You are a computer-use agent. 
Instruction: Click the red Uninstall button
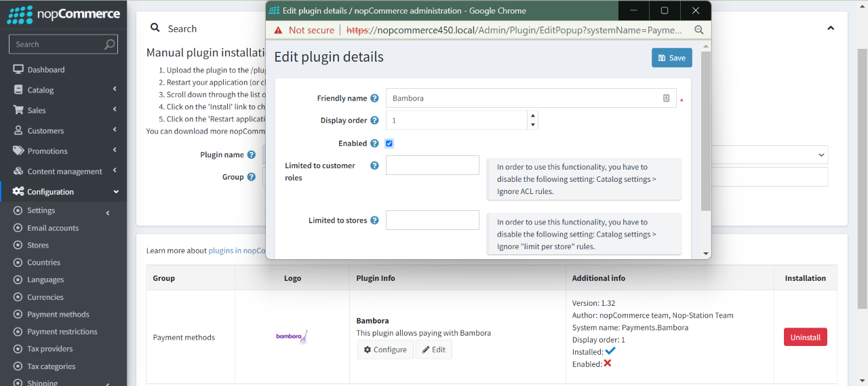(x=806, y=337)
